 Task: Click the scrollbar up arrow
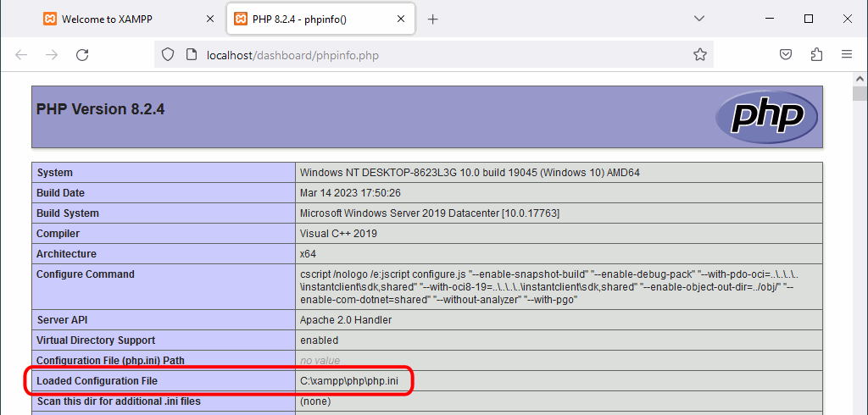click(x=860, y=78)
